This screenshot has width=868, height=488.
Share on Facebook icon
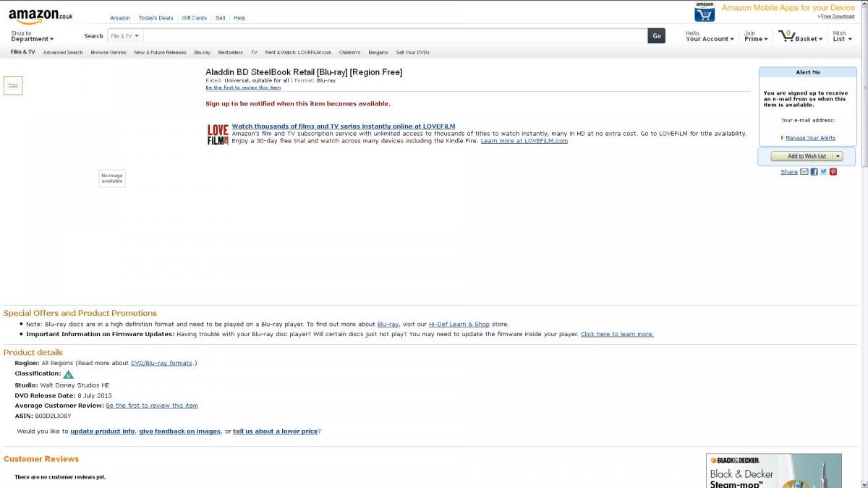(x=814, y=172)
